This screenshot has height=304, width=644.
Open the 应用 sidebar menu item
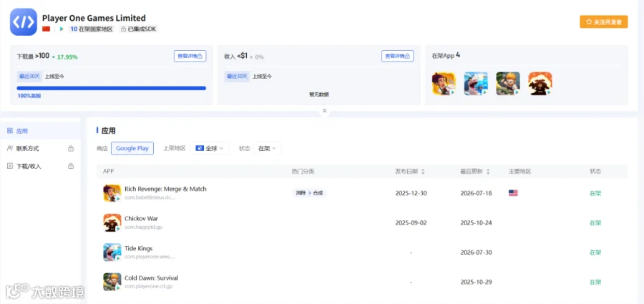40,131
